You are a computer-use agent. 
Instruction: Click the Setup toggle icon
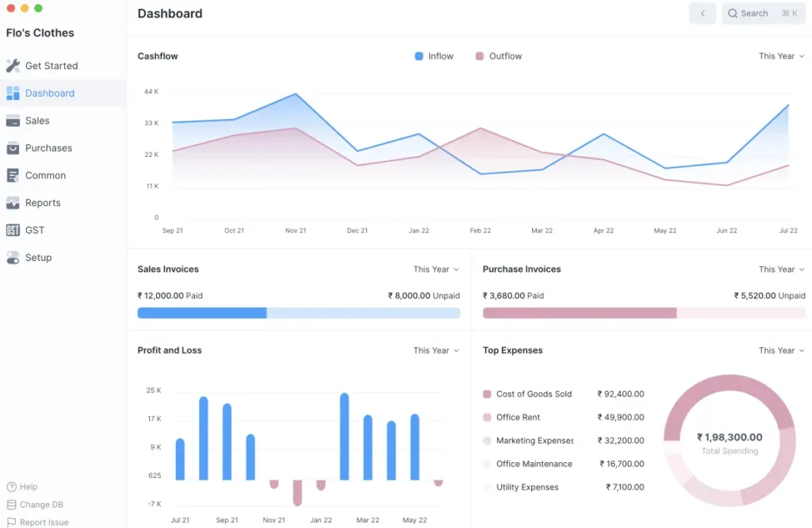click(13, 258)
